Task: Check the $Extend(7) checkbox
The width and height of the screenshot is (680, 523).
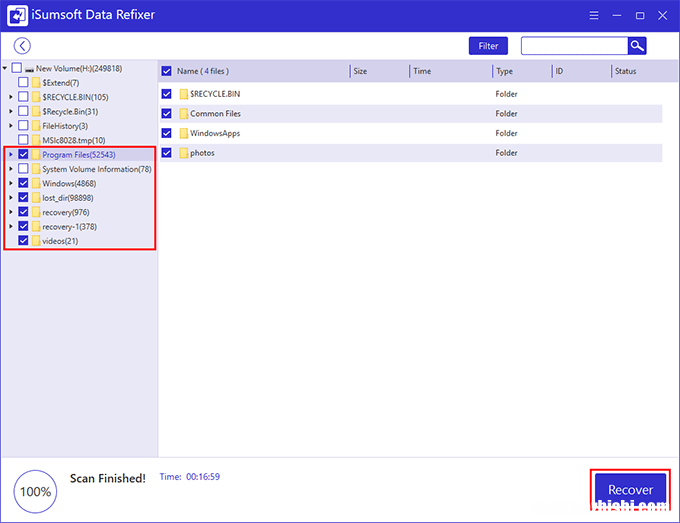Action: tap(23, 82)
